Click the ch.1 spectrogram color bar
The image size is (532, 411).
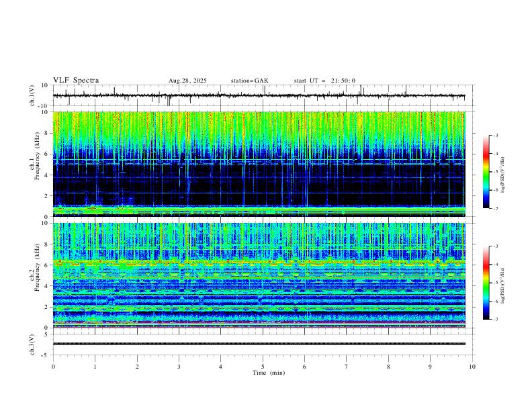click(x=486, y=172)
